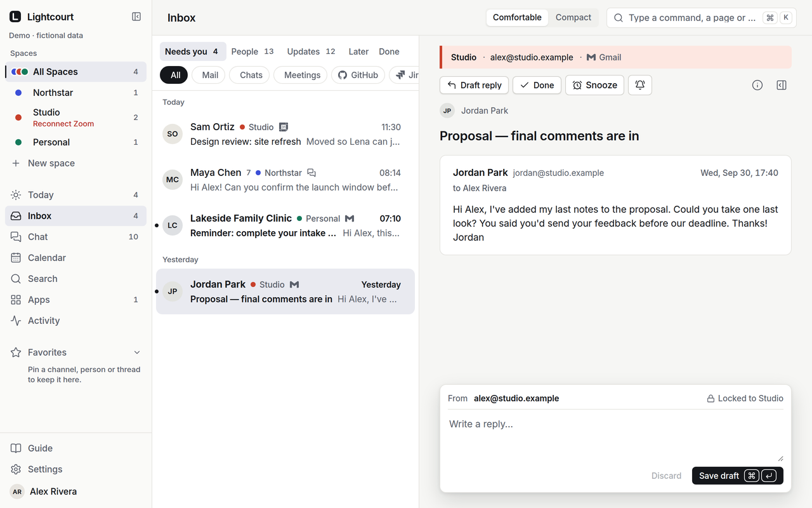
Task: Open Calendar from the sidebar
Action: point(76,258)
